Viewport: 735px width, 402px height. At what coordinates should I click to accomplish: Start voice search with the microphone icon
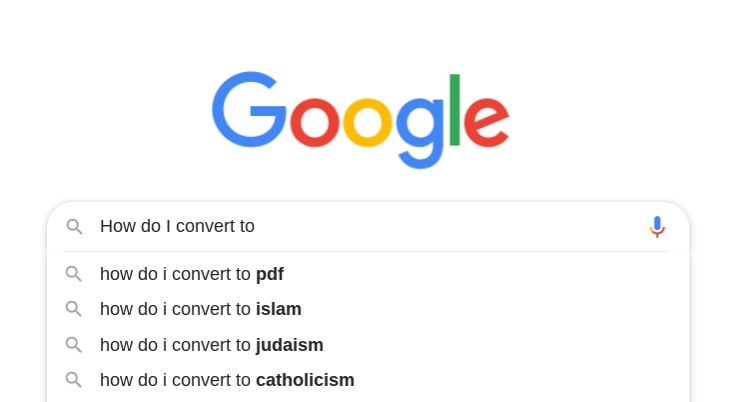point(657,227)
